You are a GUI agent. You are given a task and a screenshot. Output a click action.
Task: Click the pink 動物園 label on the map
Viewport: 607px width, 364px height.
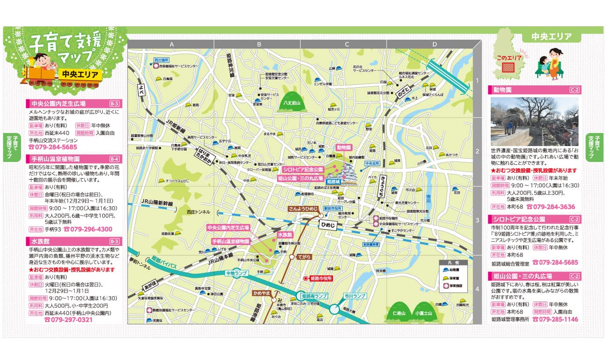pyautogui.click(x=344, y=147)
